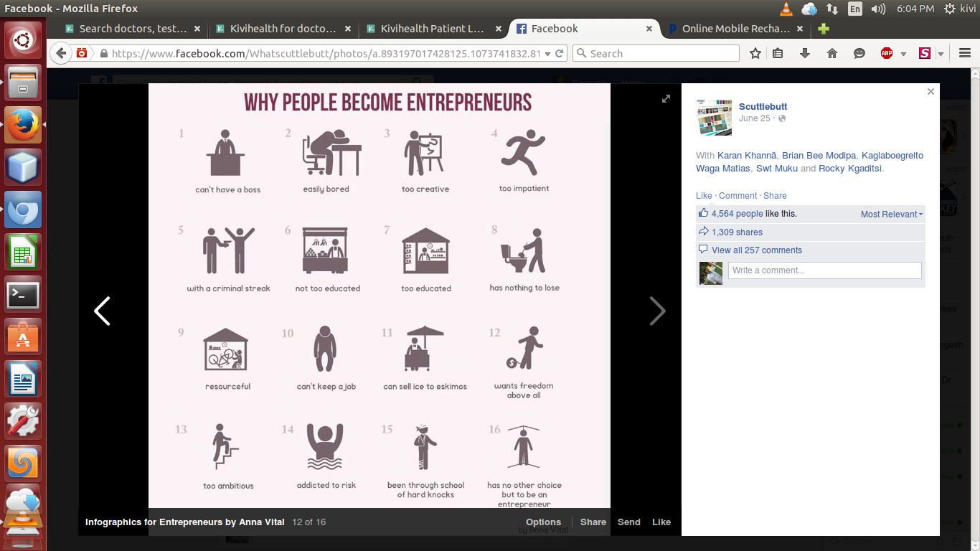This screenshot has width=980, height=551.
Task: Open the Scuttlebutt page profile thumbnail
Action: point(715,118)
